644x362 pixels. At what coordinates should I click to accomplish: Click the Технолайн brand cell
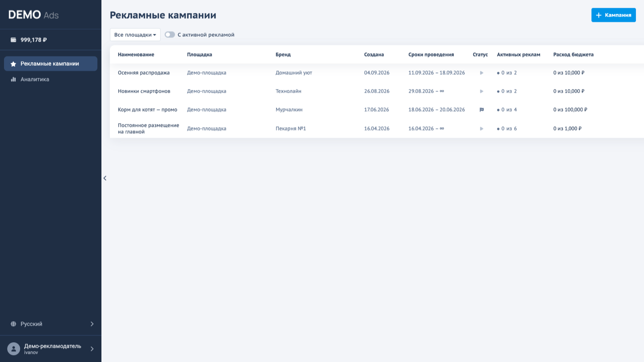(289, 91)
